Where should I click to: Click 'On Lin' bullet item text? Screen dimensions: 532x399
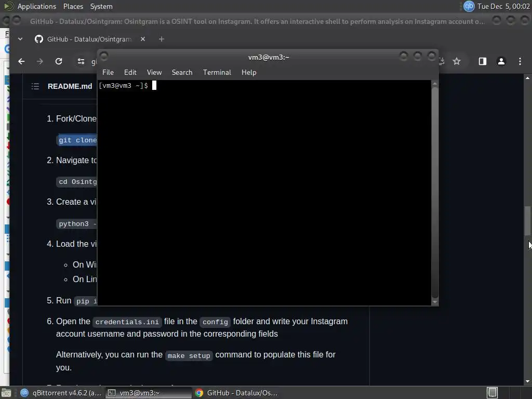click(x=85, y=279)
